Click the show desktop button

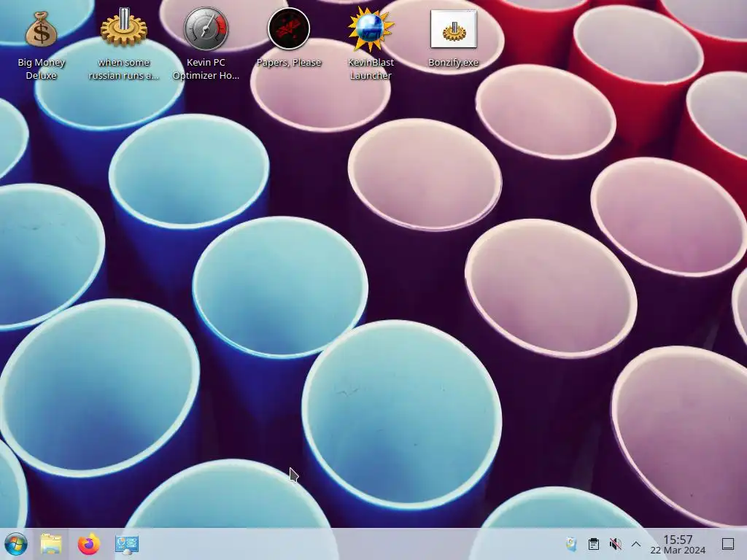click(727, 544)
